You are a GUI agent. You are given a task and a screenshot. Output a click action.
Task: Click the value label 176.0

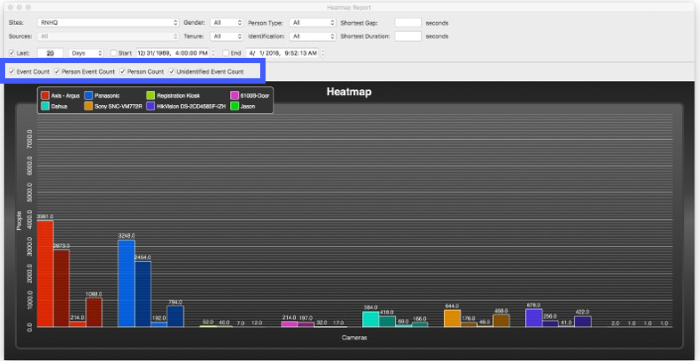coord(469,319)
